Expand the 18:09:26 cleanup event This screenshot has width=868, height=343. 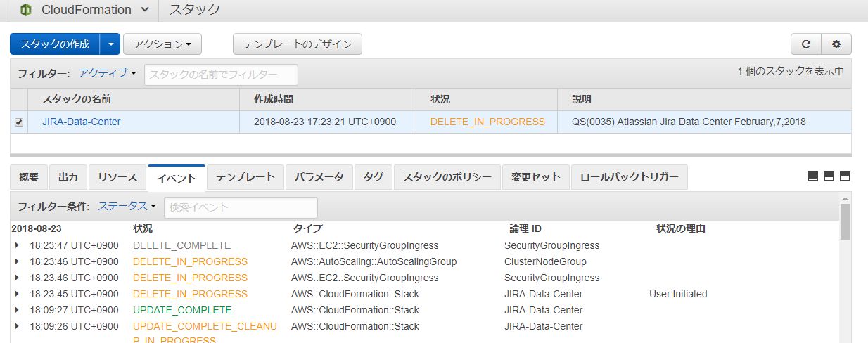coord(17,326)
